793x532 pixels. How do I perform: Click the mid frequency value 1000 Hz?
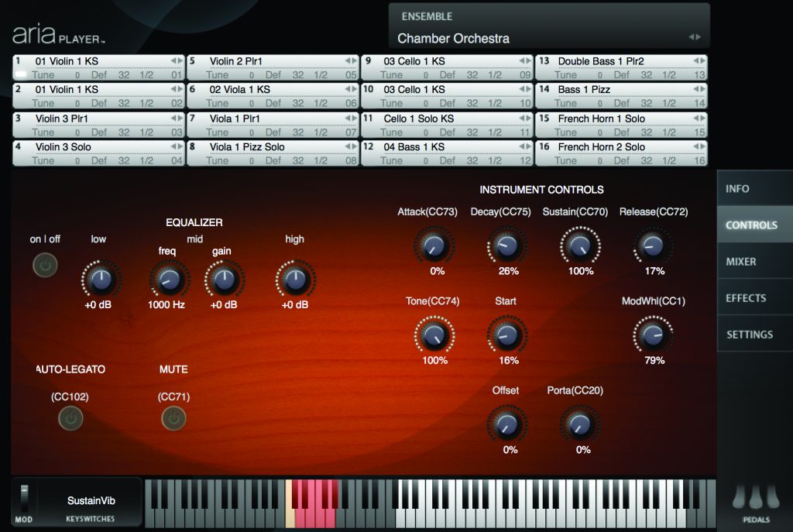pyautogui.click(x=166, y=305)
